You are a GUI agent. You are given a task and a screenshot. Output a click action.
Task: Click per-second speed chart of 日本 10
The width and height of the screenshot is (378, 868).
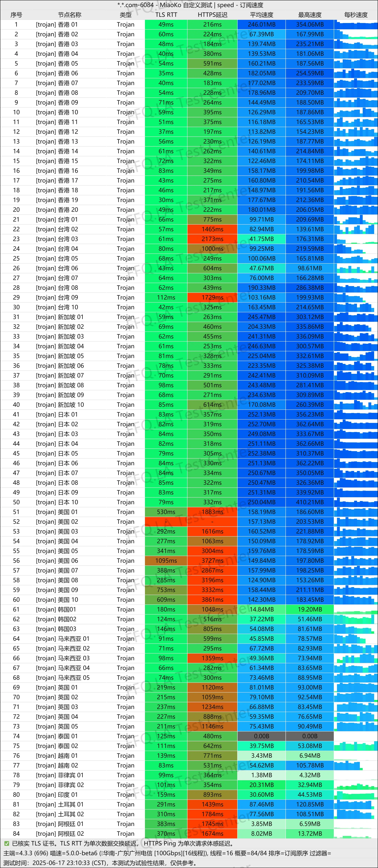point(356,502)
